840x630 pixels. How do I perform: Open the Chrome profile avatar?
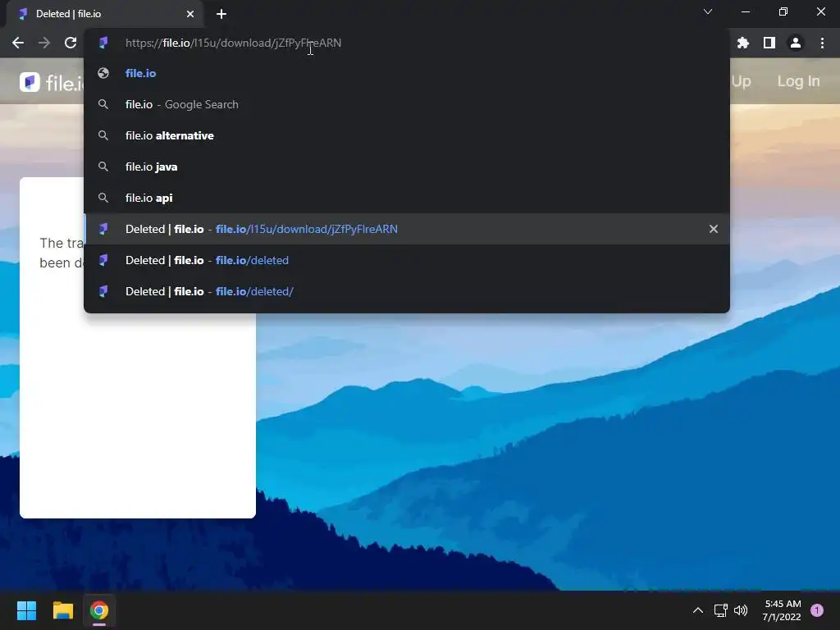pos(796,43)
